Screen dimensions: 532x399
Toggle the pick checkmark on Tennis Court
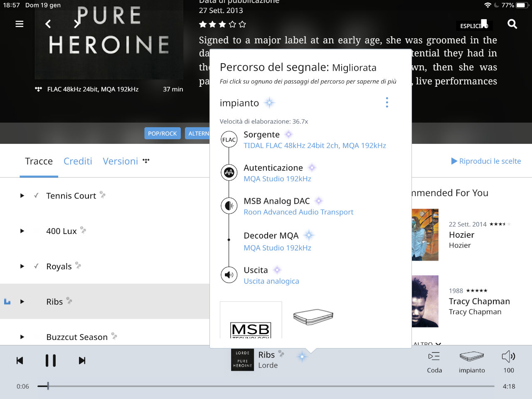coord(36,195)
